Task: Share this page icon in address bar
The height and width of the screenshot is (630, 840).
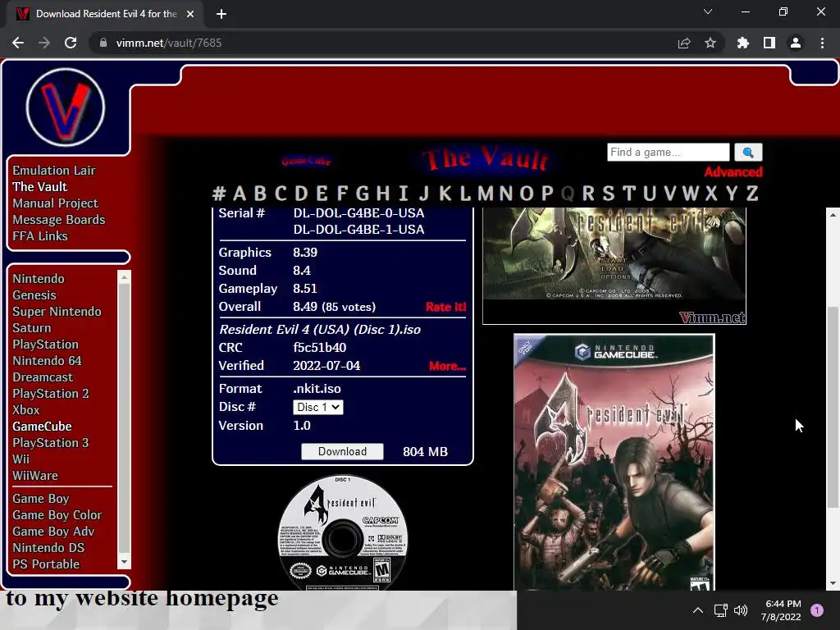Action: 684,43
